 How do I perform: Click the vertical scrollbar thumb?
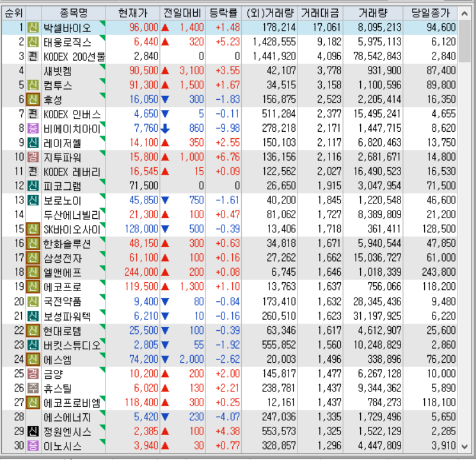(x=464, y=41)
